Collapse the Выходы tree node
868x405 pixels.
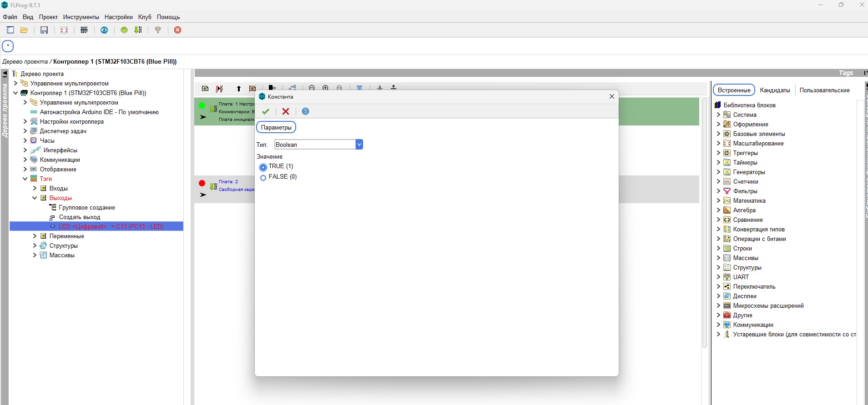point(35,198)
